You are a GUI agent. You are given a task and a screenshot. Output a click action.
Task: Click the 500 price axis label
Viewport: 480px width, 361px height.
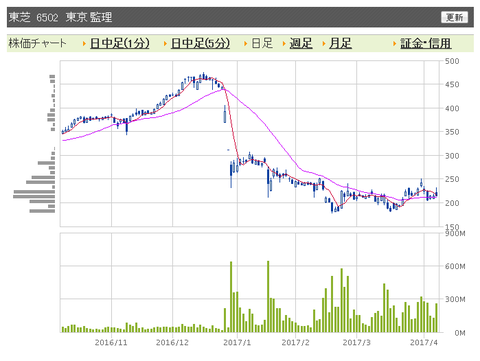[452, 61]
